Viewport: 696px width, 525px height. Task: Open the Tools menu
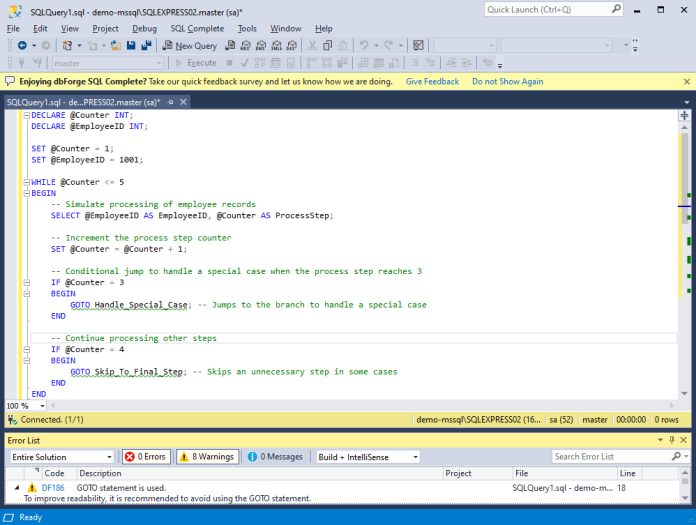[247, 28]
